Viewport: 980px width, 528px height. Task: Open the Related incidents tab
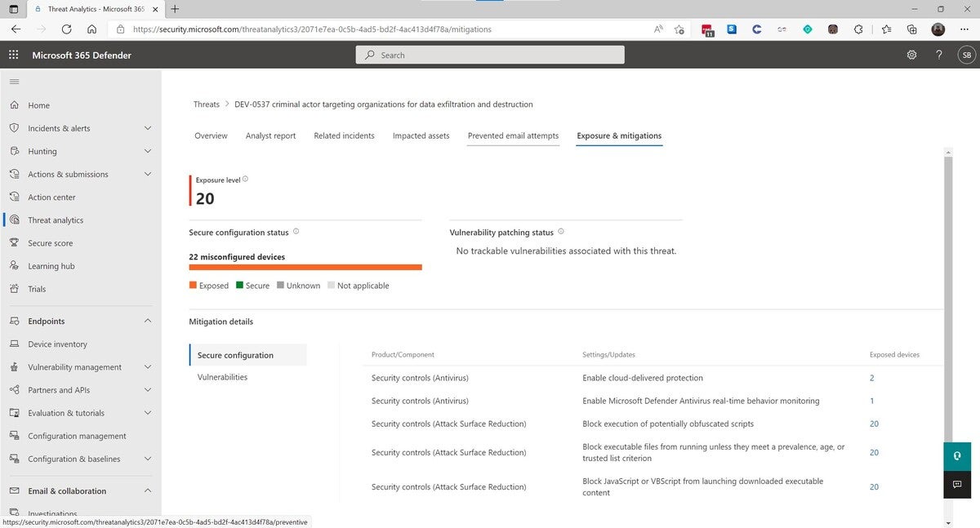[x=344, y=135]
